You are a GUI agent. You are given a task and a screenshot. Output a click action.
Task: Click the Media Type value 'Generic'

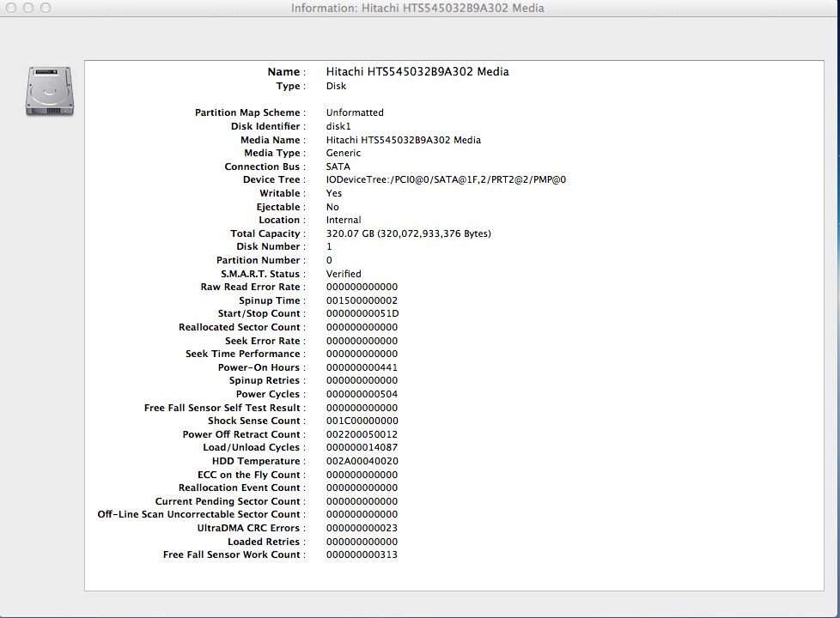tap(344, 153)
